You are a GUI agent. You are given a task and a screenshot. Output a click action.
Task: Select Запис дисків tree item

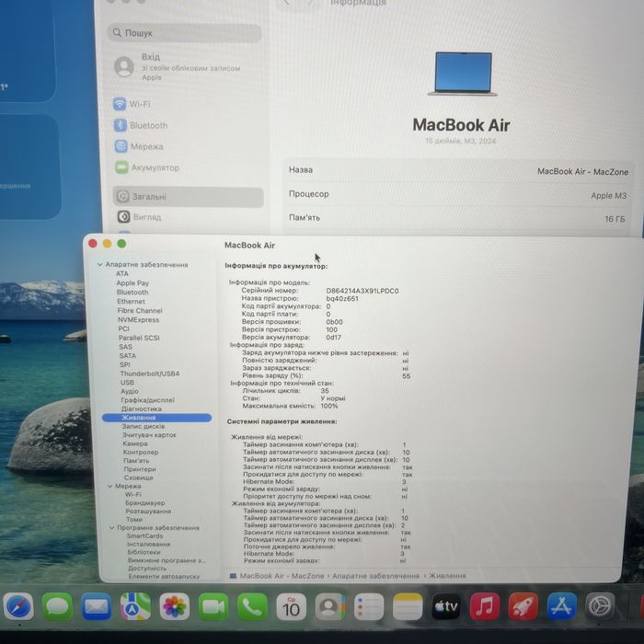[x=143, y=426]
